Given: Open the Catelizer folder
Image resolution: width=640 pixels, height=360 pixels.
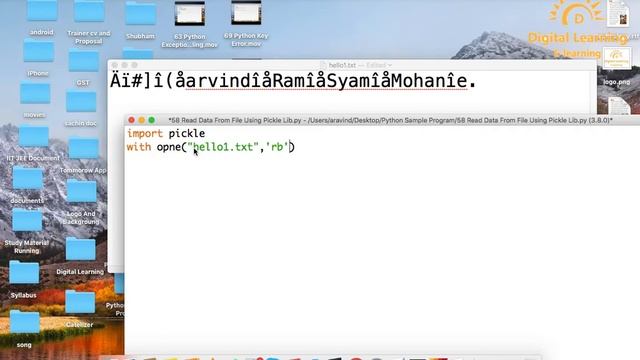Looking at the screenshot, I should [x=80, y=302].
